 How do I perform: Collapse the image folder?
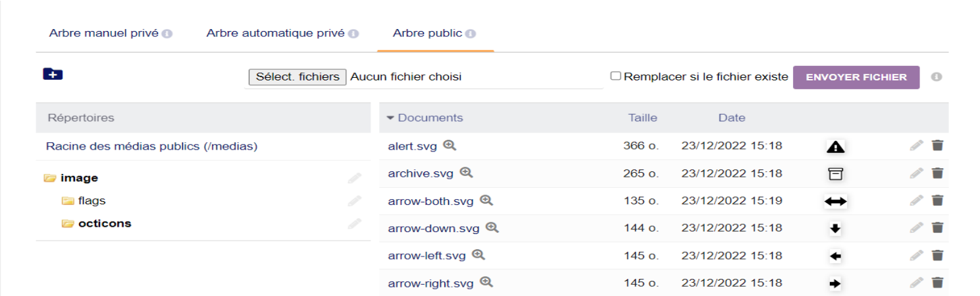(x=49, y=178)
